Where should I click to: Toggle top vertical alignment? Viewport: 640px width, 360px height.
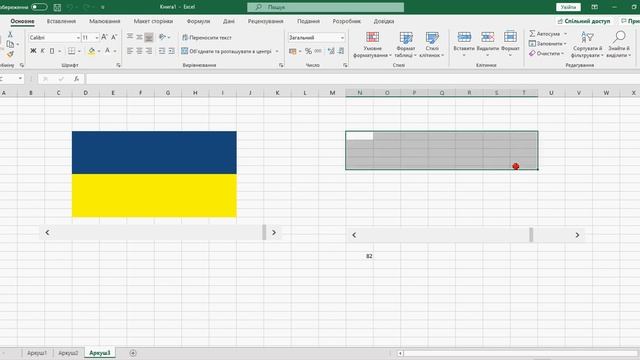[x=130, y=37]
